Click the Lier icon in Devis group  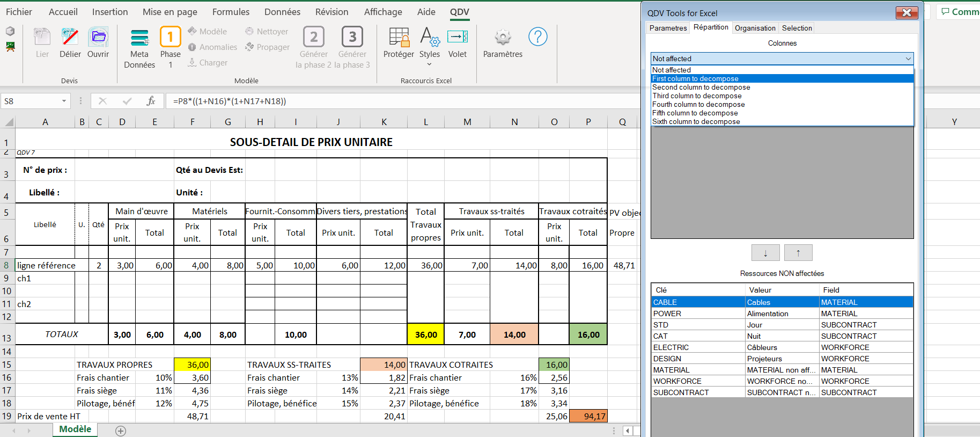42,37
